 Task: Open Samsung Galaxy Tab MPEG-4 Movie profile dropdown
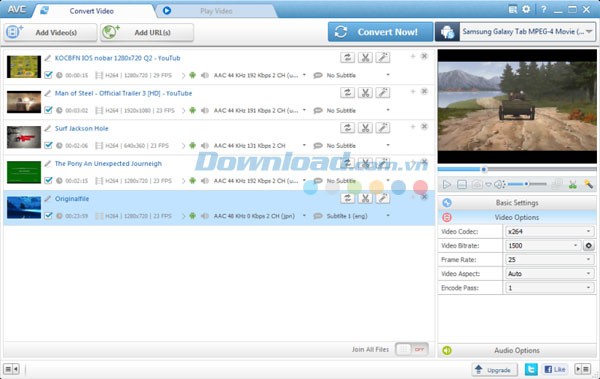[x=527, y=32]
